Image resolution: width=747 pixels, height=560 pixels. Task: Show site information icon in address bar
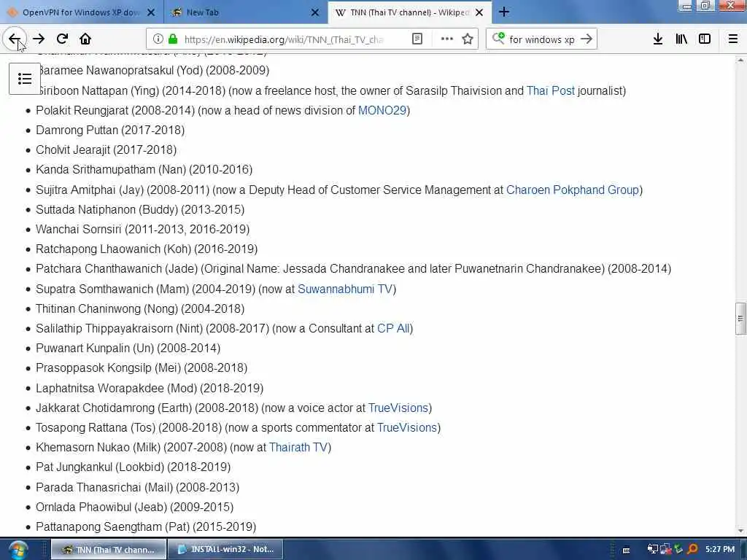pos(158,39)
